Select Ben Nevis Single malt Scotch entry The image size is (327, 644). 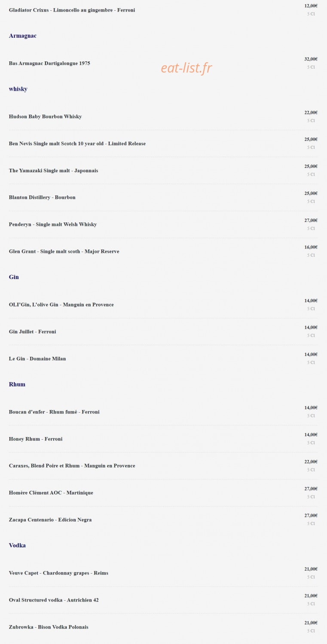pyautogui.click(x=77, y=143)
